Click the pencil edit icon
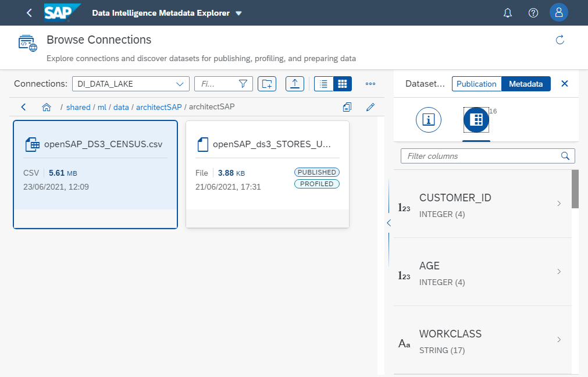Image resolution: width=588 pixels, height=377 pixels. 370,107
